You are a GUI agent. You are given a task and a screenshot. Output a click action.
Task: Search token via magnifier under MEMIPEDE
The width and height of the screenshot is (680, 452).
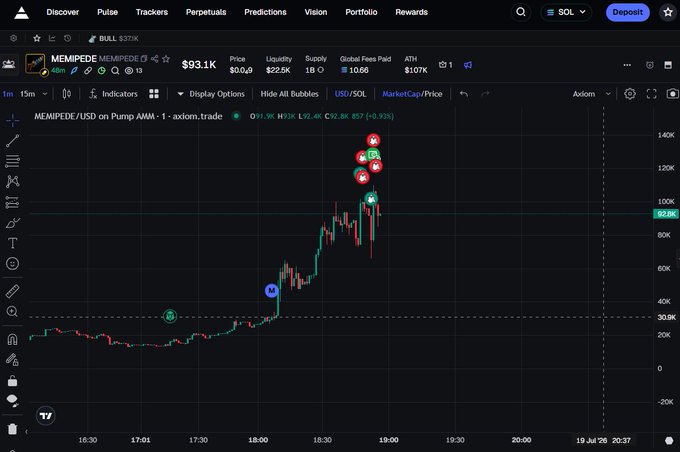click(115, 70)
